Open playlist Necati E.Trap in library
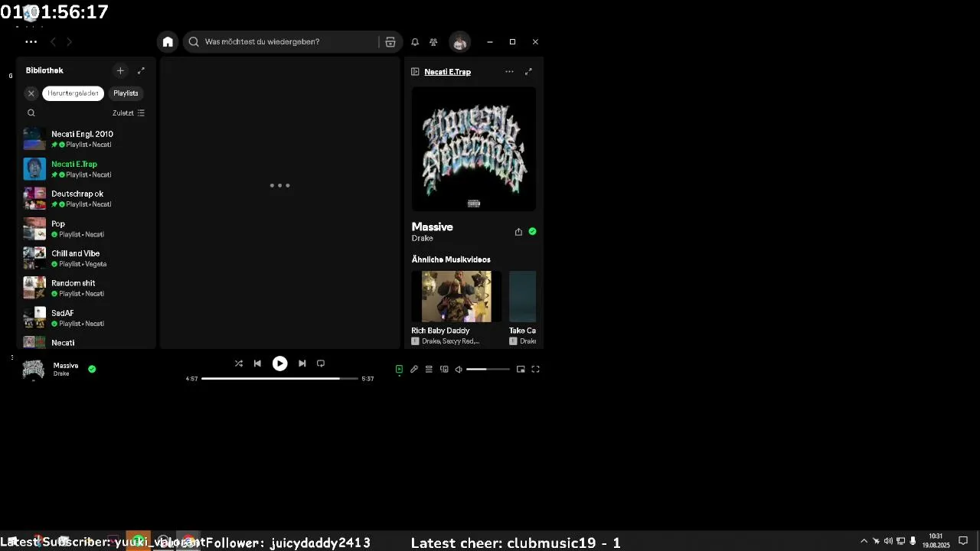Screen dimensions: 980x551 [86, 168]
